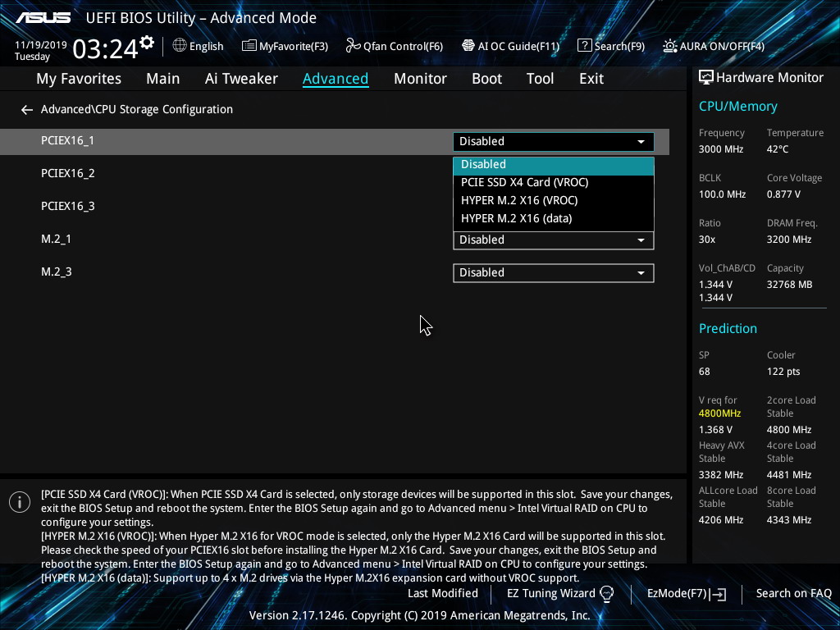Viewport: 840px width, 630px height.
Task: Click the globe language icon
Action: click(x=180, y=46)
